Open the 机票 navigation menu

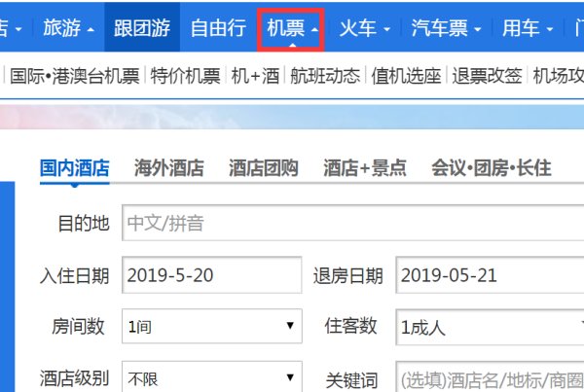point(291,29)
